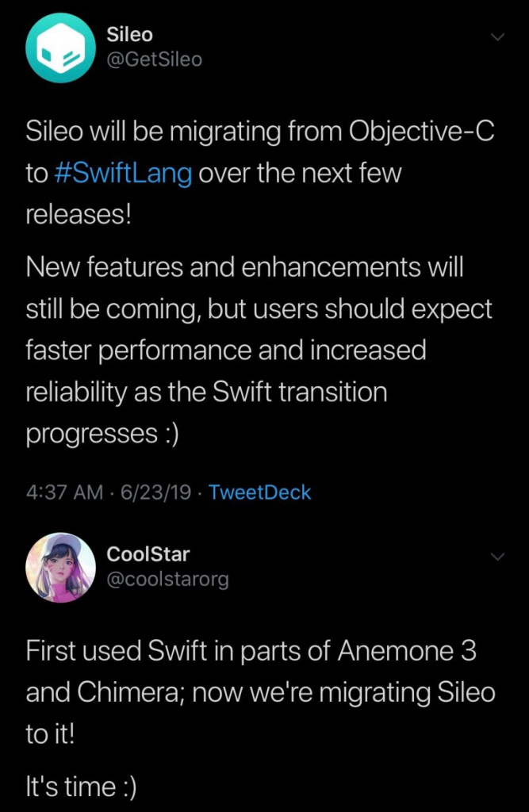Screen dimensions: 529x812
Task: Open the #SwiftLang hashtag
Action: pos(123,174)
